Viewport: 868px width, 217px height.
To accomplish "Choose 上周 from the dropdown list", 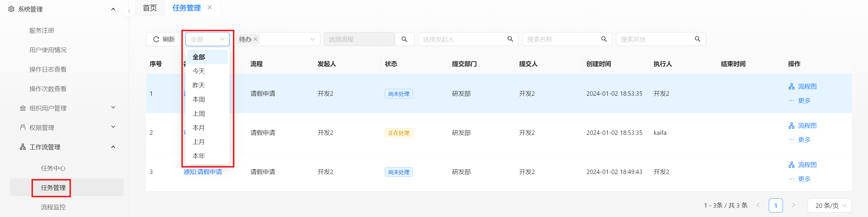I will [x=208, y=114].
